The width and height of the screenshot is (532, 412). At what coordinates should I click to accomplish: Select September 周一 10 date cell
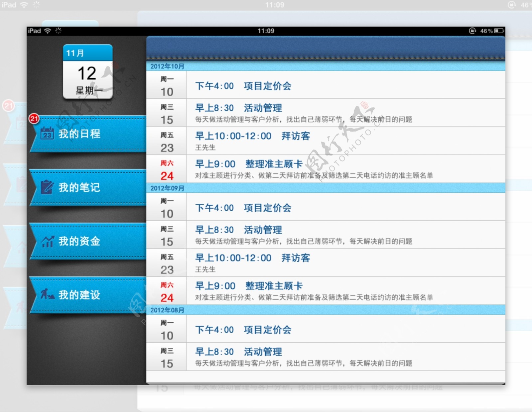pyautogui.click(x=167, y=207)
